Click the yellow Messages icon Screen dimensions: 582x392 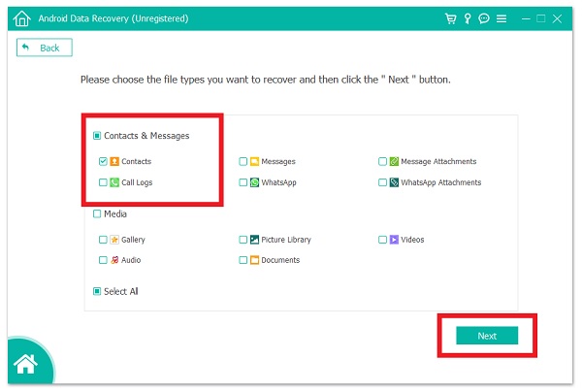pos(254,161)
